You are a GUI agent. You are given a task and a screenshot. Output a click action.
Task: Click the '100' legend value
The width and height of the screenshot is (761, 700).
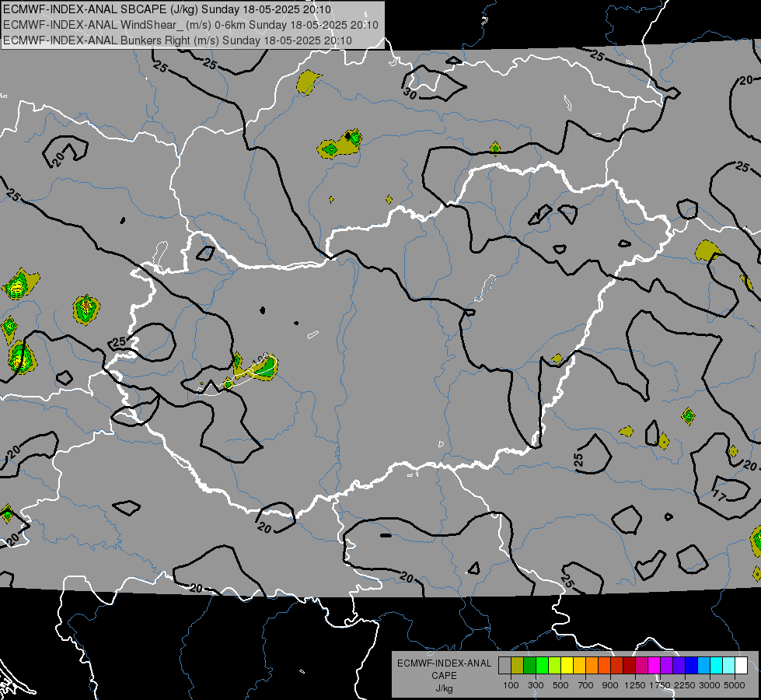[511, 685]
